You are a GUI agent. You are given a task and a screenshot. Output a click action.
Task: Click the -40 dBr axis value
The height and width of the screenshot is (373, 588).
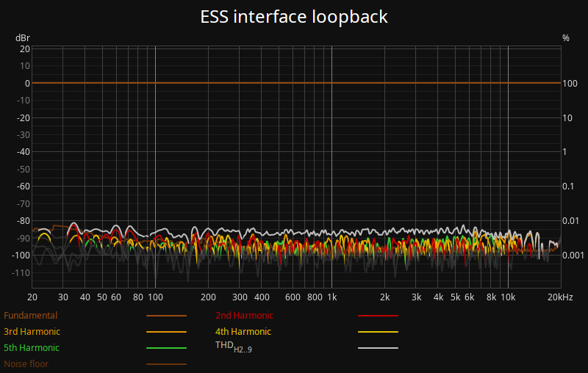click(24, 152)
